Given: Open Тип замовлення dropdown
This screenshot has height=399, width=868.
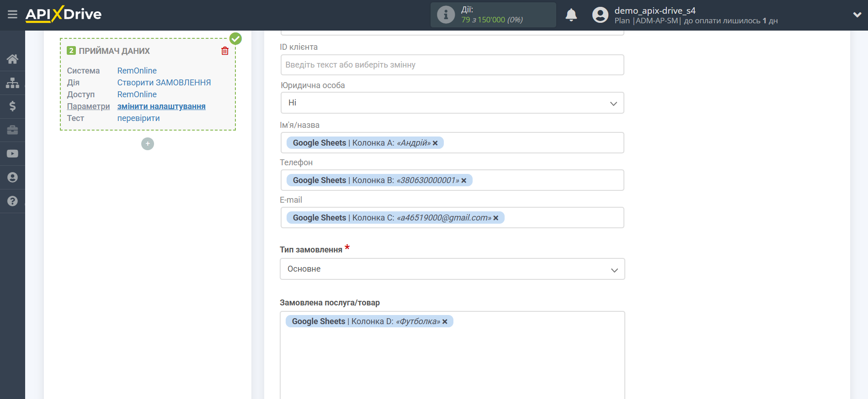Looking at the screenshot, I should 452,269.
